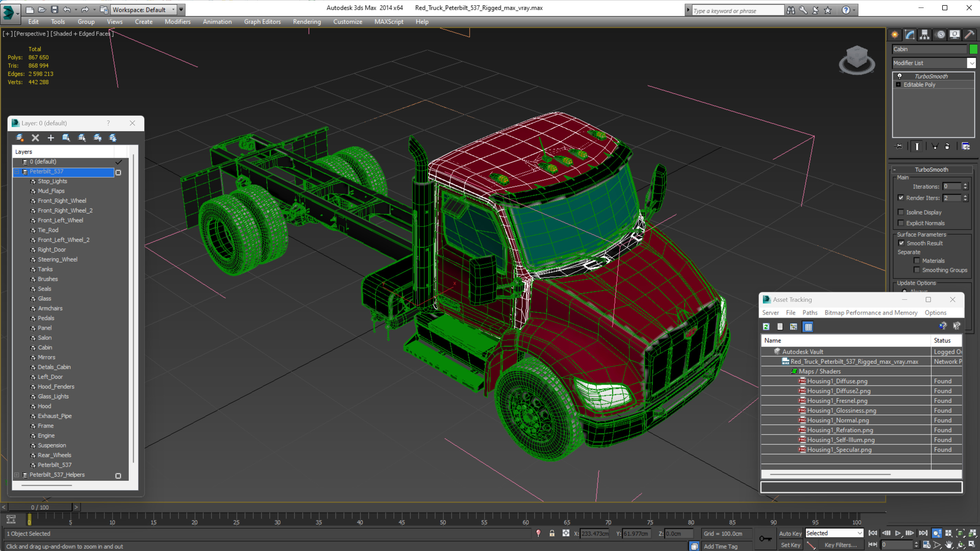The height and width of the screenshot is (551, 980).
Task: Toggle Peterbilt_537 layer current box
Action: click(x=118, y=173)
